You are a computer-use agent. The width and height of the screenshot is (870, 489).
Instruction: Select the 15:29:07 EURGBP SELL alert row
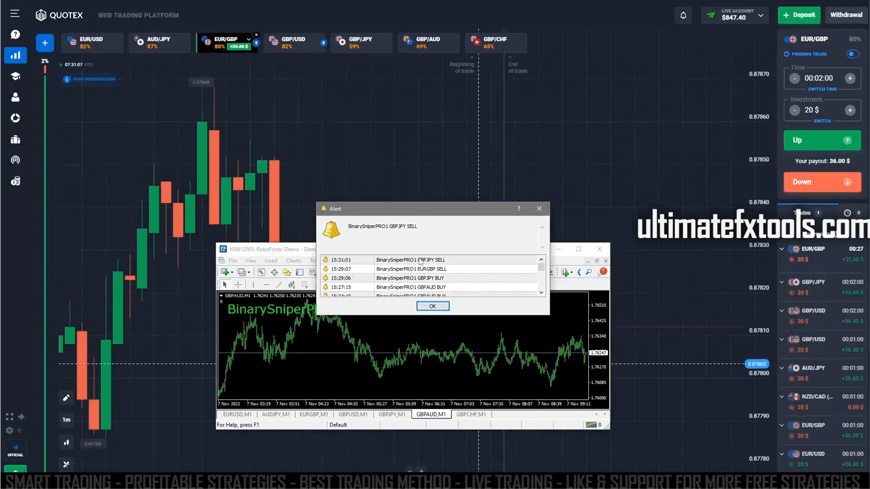[x=428, y=269]
